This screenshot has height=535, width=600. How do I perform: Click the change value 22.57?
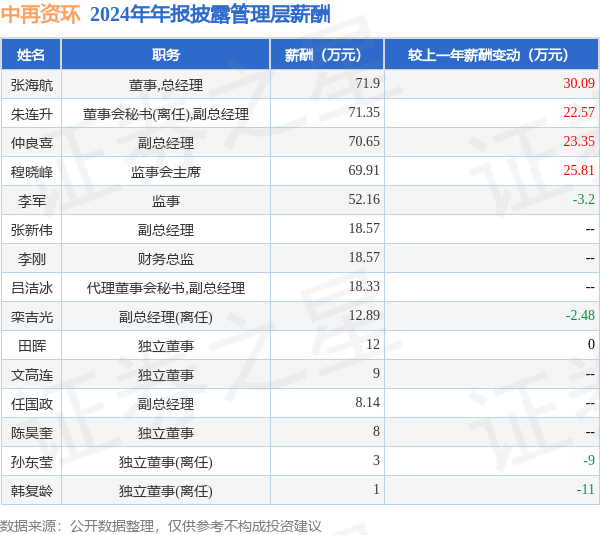[579, 112]
